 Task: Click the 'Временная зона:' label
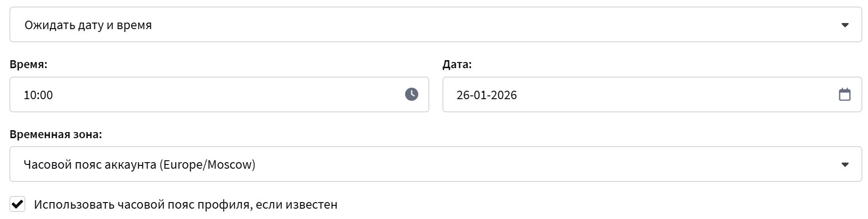(55, 134)
